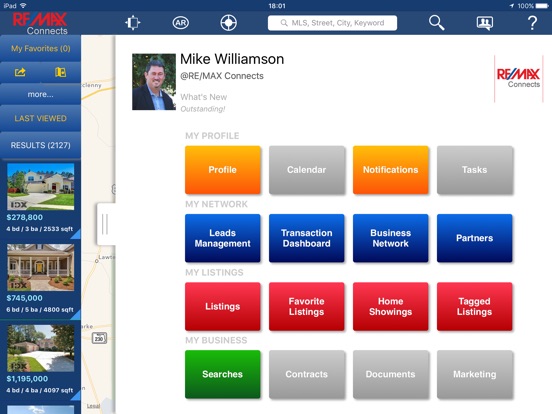Tap the question mark help icon
The image size is (552, 414).
532,23
